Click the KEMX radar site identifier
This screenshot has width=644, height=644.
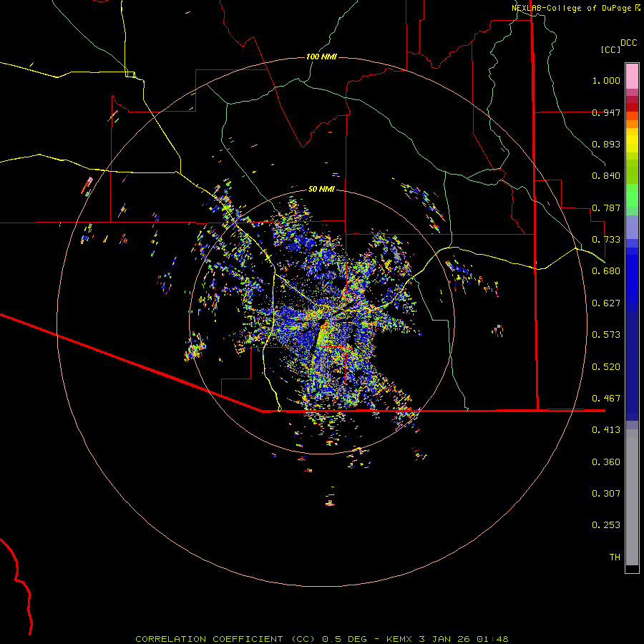pos(401,639)
